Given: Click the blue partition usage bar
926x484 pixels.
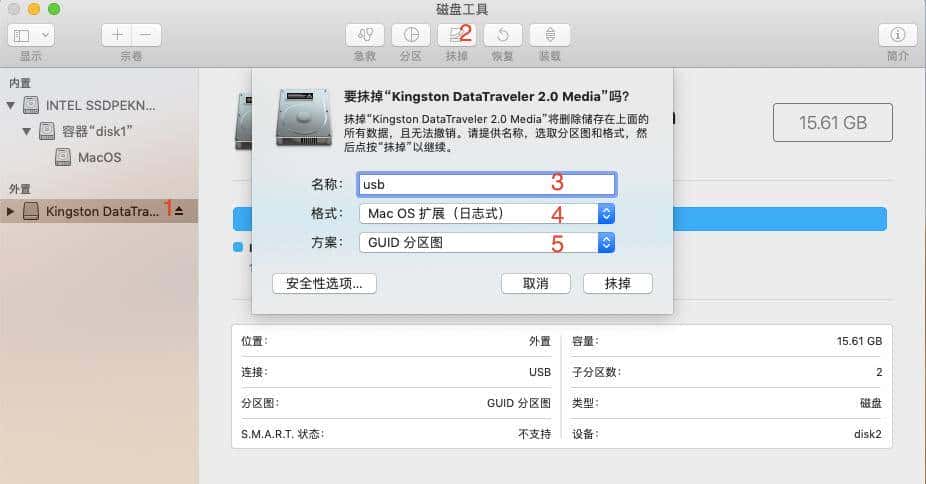Looking at the screenshot, I should coord(780,219).
